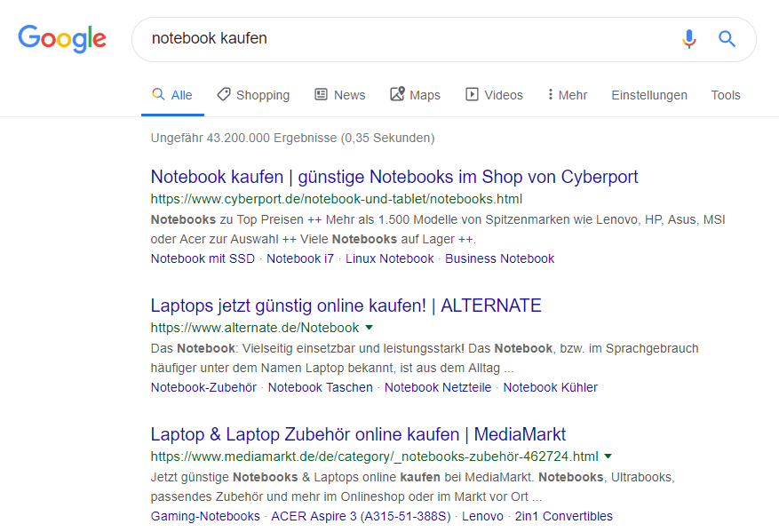Open the Cyberport 'Notebook kaufen' result title
This screenshot has height=532, width=779.
394,177
